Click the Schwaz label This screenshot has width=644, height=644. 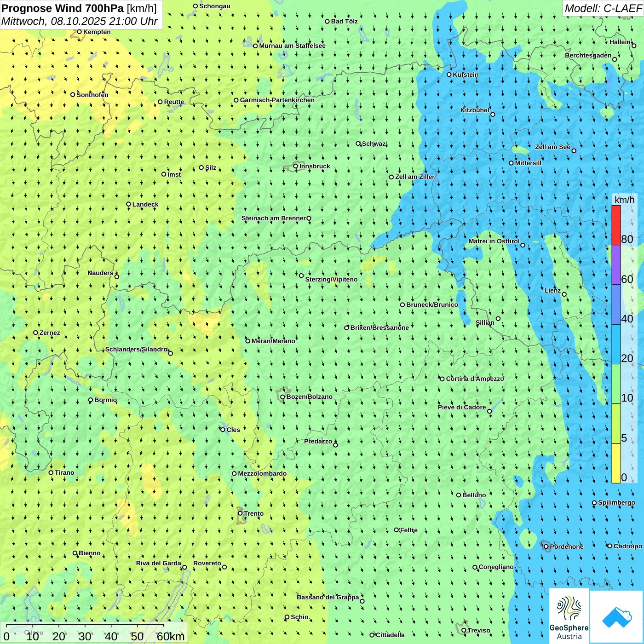point(374,144)
